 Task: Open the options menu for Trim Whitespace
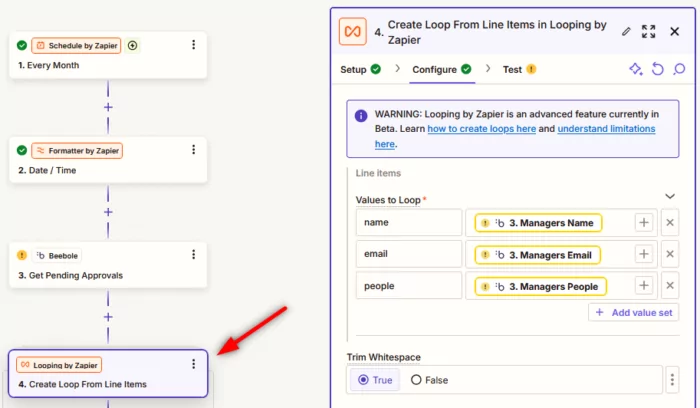point(672,379)
